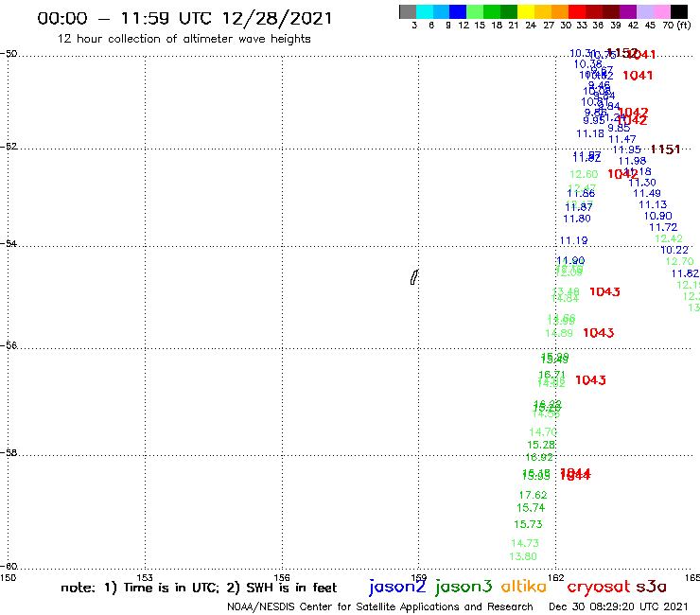This screenshot has height=615, width=700.
Task: Select the pink swatch above 70
Action: (x=661, y=11)
